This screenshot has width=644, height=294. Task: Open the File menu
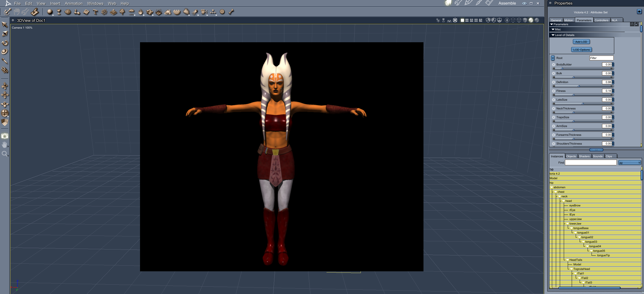17,3
